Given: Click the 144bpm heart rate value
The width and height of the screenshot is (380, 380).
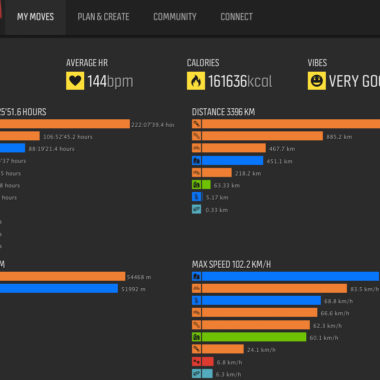Looking at the screenshot, I should (110, 81).
